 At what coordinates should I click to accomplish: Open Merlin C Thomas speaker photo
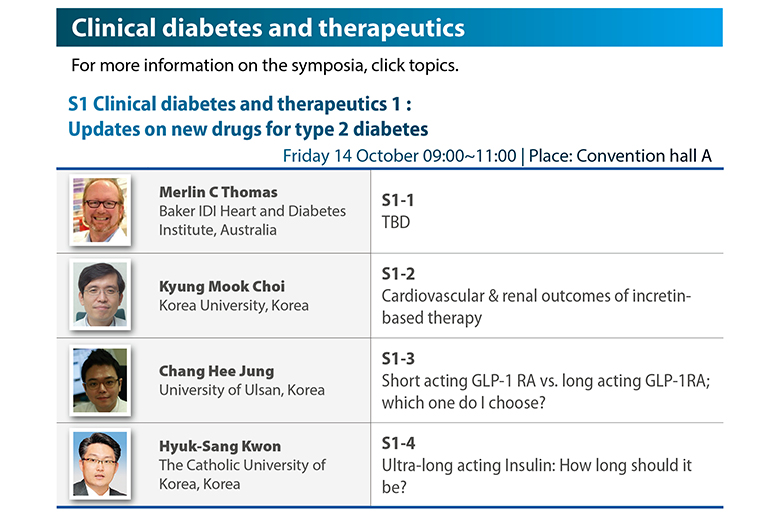(x=100, y=210)
